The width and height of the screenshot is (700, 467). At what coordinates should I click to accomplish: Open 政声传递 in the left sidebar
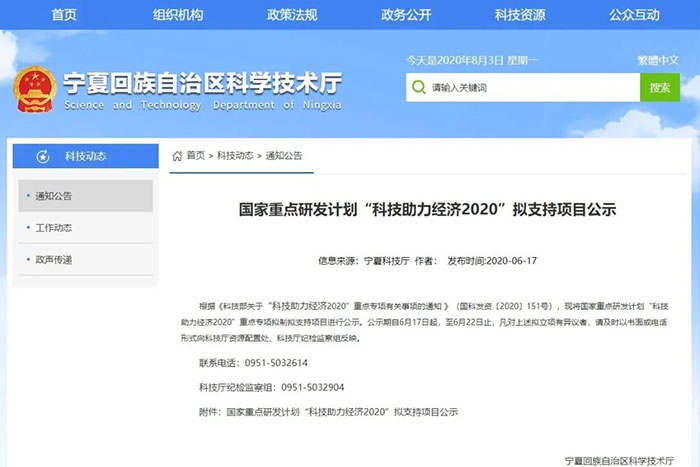click(54, 260)
